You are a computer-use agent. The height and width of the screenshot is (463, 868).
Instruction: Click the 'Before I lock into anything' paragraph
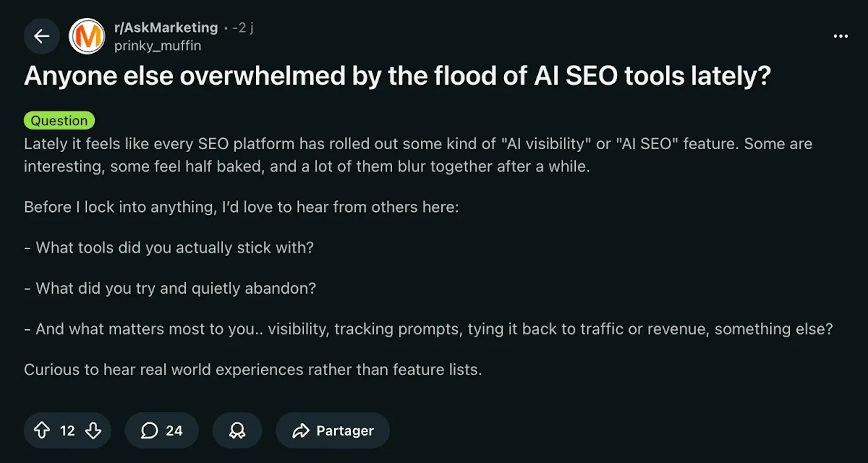(241, 207)
